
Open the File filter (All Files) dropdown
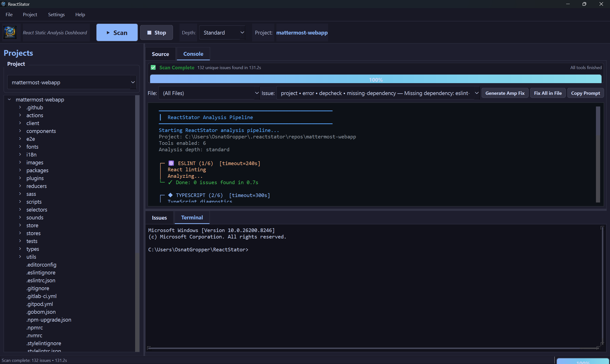[x=209, y=93]
